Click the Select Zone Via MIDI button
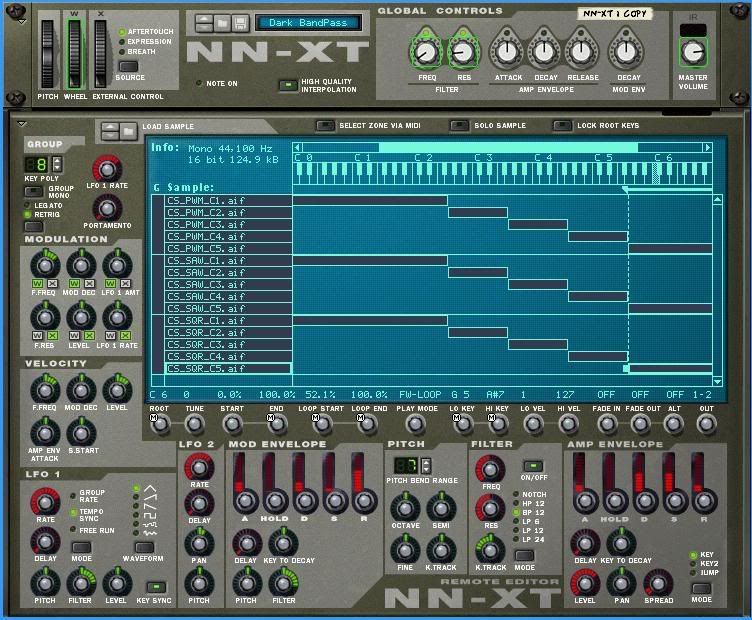 (325, 126)
